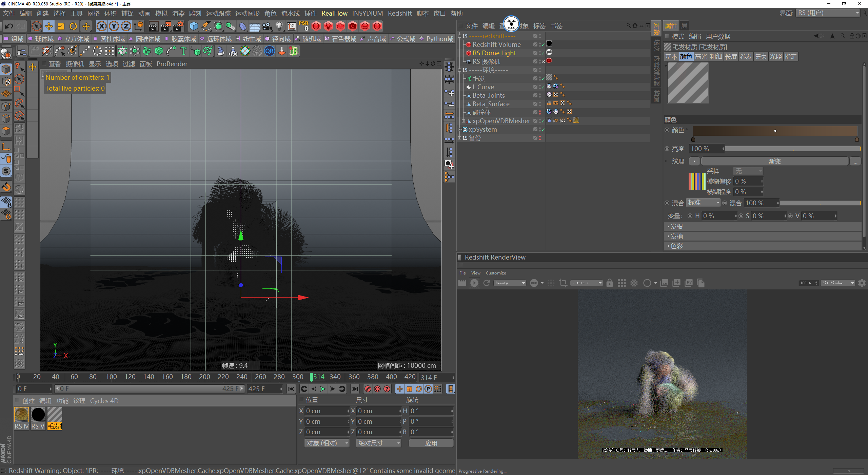Toggle the Redshift RenderView lock icon

(x=609, y=283)
